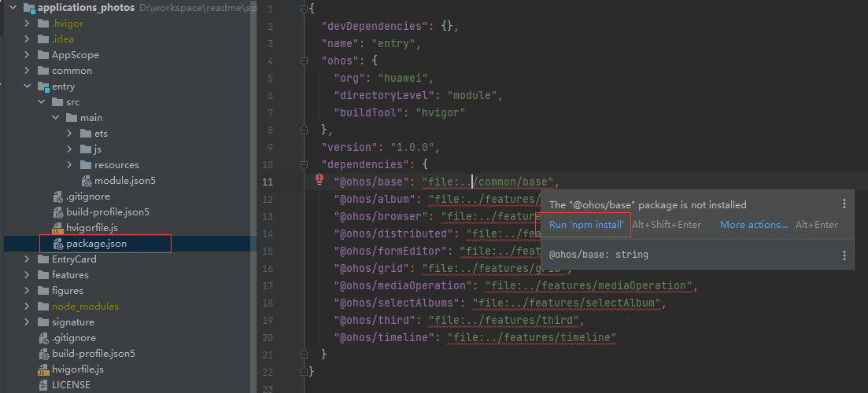Collapse the entry folder in the tree
Viewport: 868px width, 393px height.
coord(28,86)
